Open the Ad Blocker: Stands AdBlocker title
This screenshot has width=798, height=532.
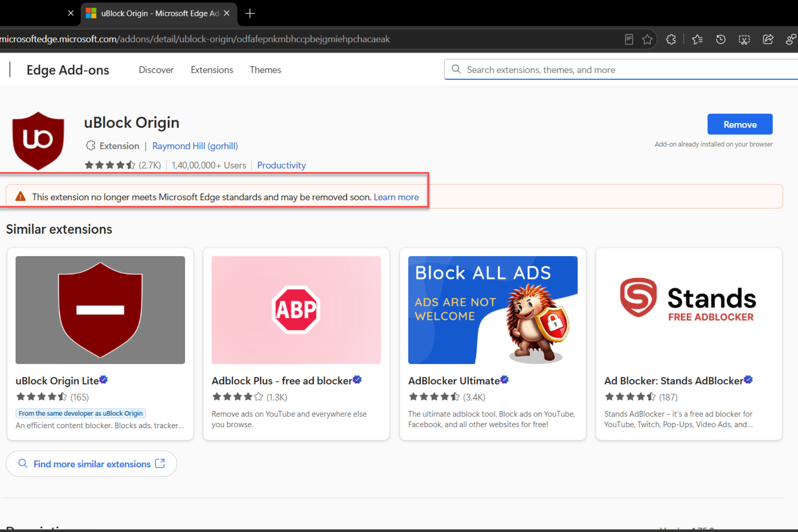pyautogui.click(x=674, y=381)
